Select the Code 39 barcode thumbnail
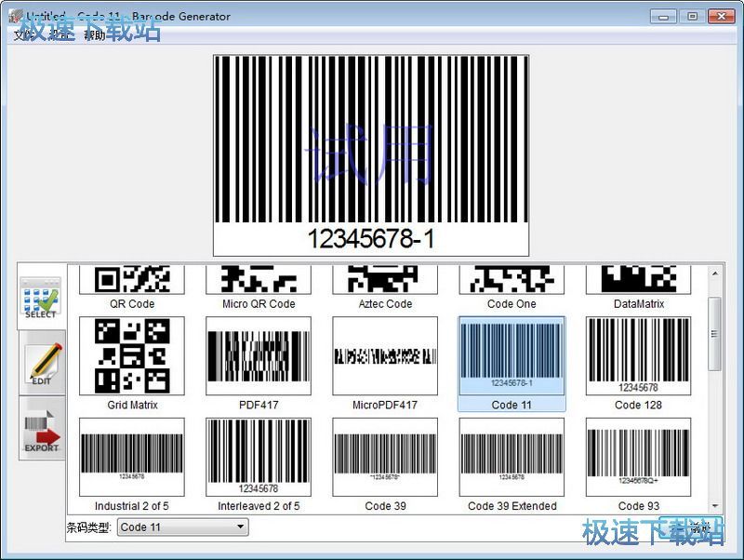Screen dimensions: 744x560 click(x=385, y=457)
